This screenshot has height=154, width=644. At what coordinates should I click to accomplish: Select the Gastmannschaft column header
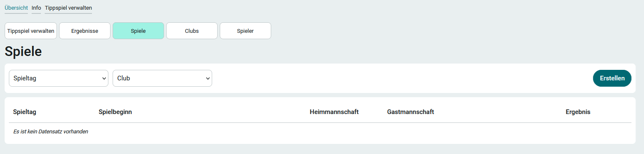point(410,112)
